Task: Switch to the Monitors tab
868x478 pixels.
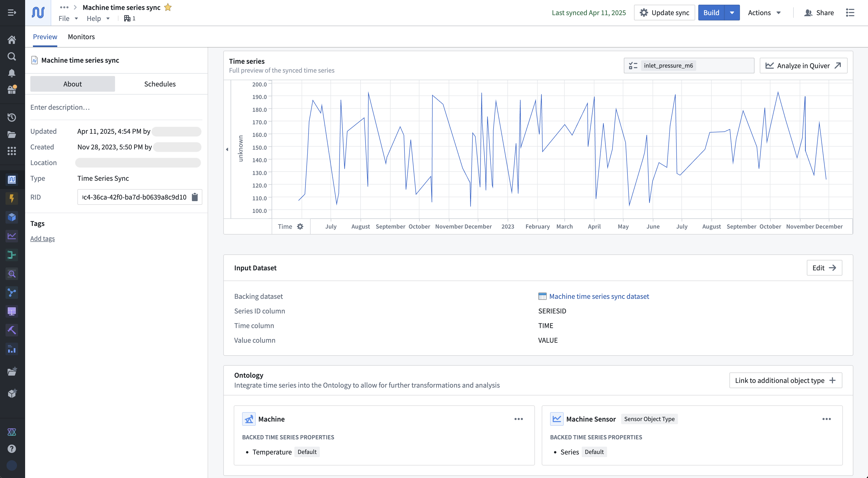Action: click(81, 37)
